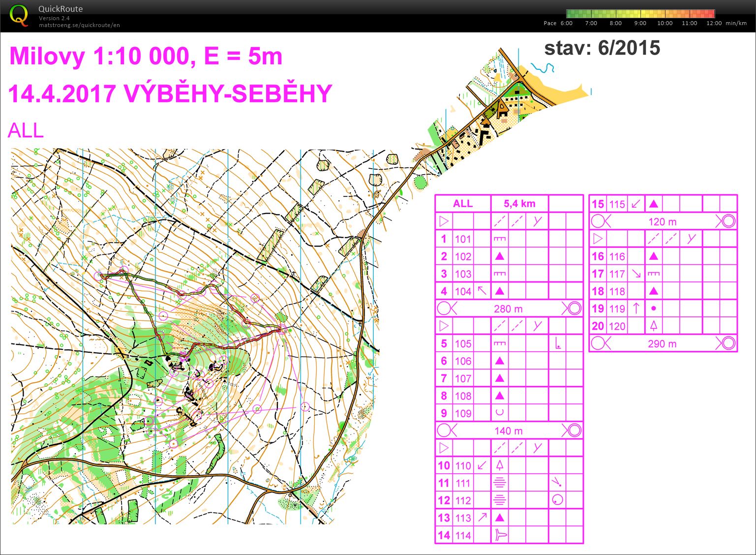Viewport: 756px width, 555px height.
Task: Click the boulder triangle in row 107
Action: (499, 378)
